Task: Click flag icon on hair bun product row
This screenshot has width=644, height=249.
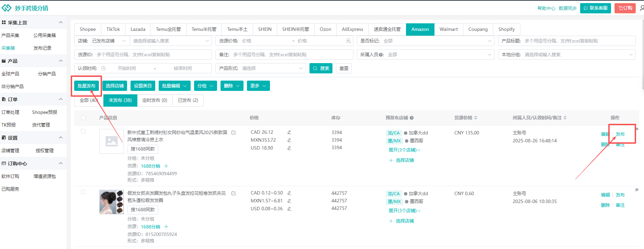Action: (x=637, y=190)
